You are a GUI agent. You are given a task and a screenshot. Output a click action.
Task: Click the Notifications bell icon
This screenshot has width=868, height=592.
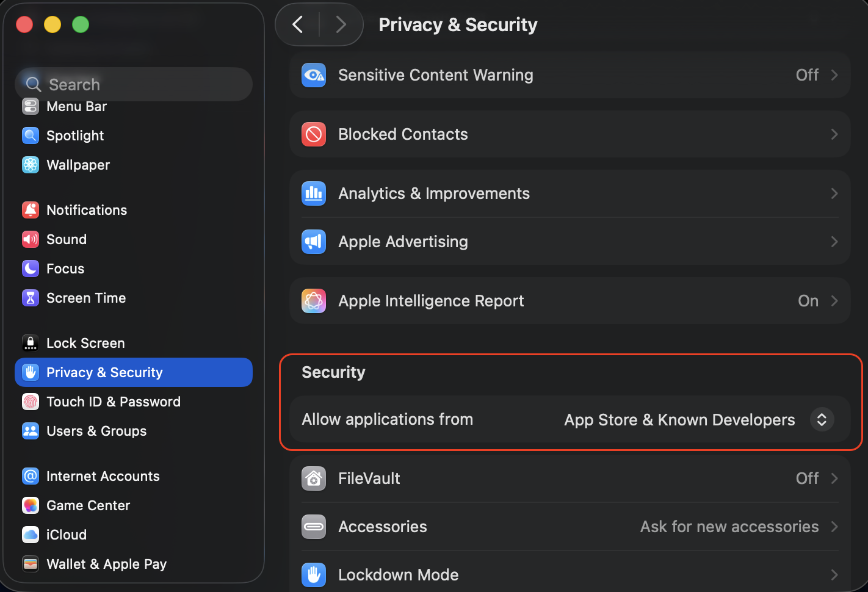pos(31,210)
